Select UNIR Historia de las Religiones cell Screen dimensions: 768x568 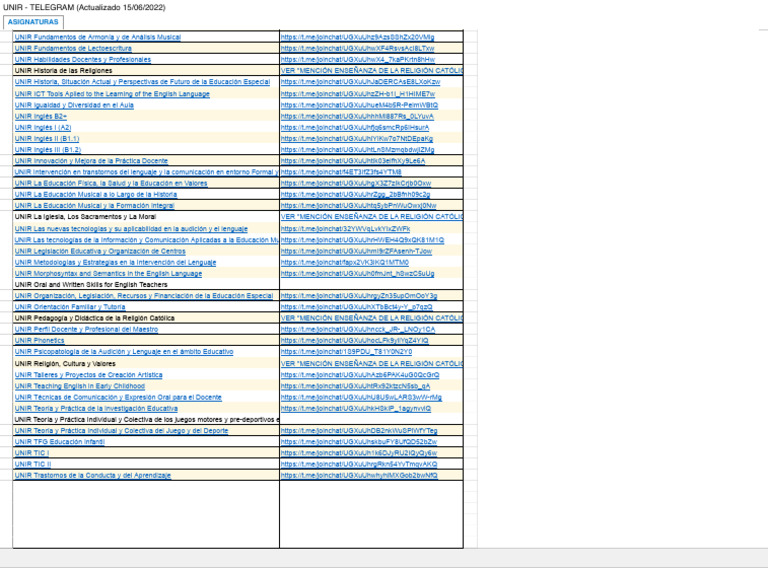(x=146, y=71)
